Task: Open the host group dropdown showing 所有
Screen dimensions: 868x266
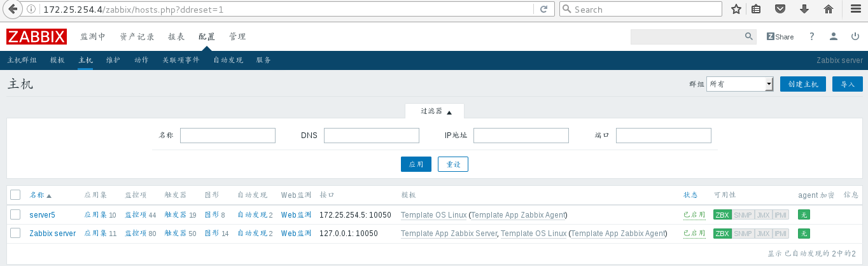Action: tap(739, 84)
